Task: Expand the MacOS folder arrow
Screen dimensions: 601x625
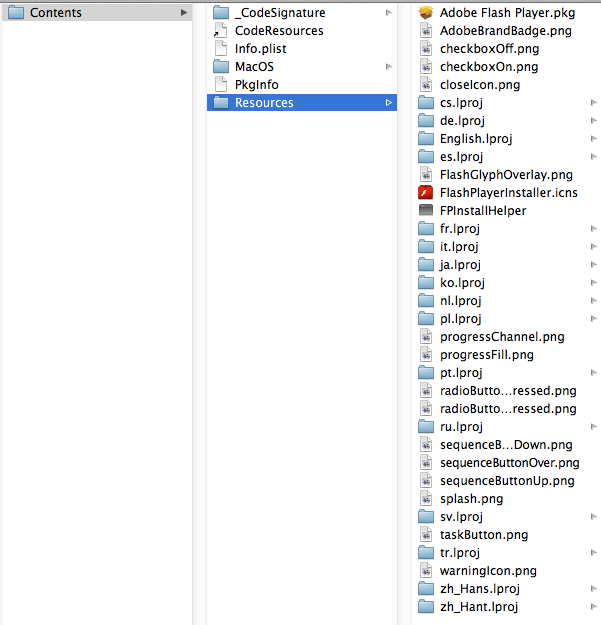Action: 389,67
